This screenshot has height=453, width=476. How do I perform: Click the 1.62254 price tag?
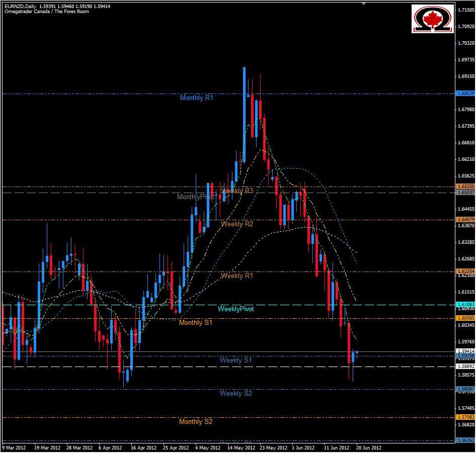[x=465, y=271]
